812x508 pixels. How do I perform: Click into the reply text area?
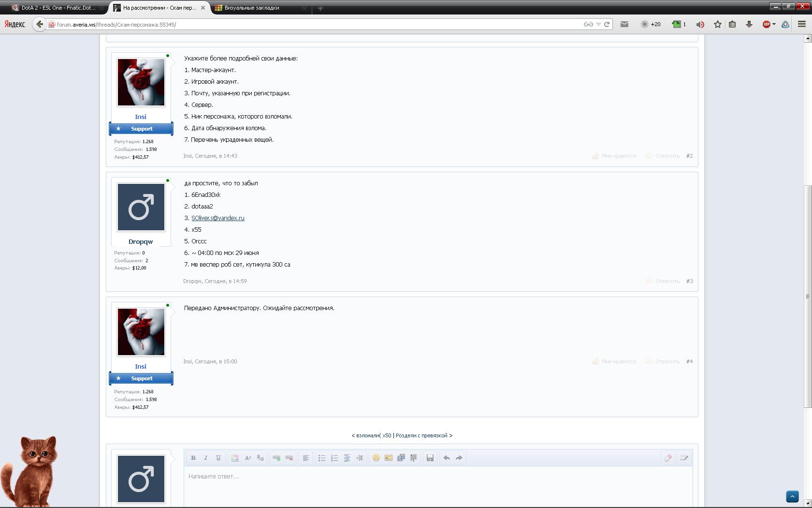(438, 487)
